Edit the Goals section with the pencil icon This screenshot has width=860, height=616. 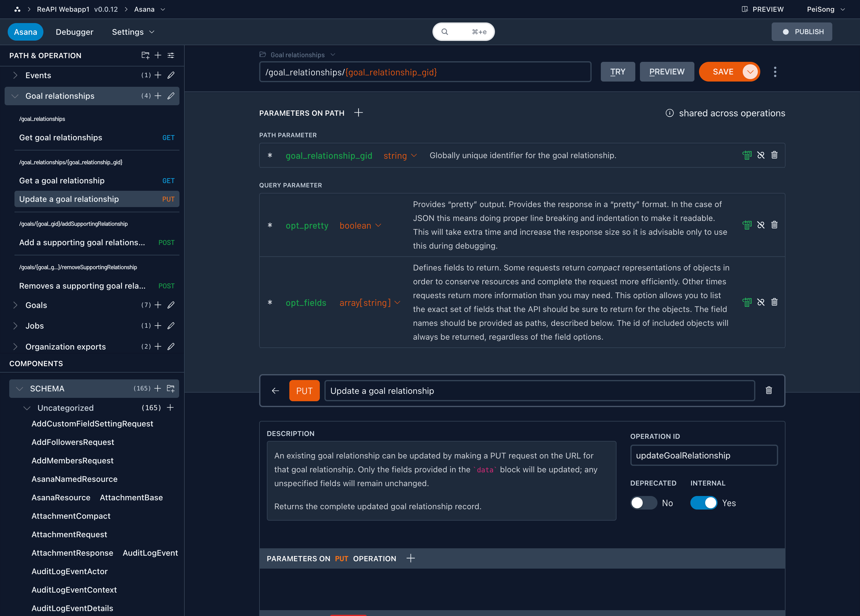(x=171, y=305)
